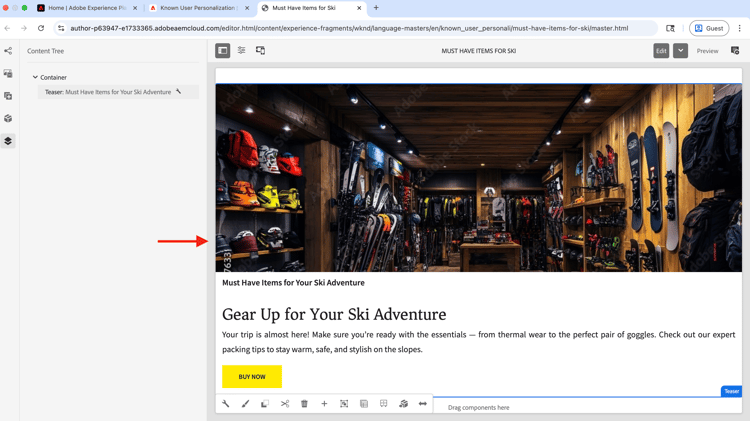Select the Content Tree layers icon
Screen dimensions: 750x421
8,141
